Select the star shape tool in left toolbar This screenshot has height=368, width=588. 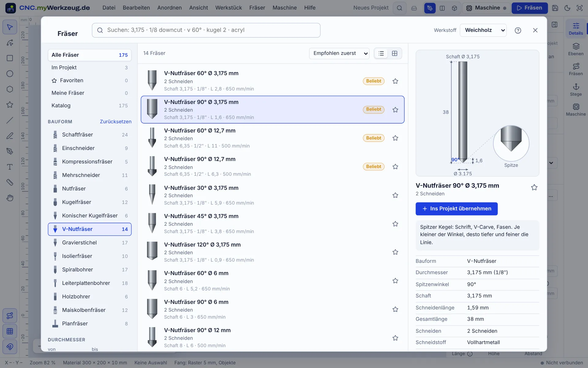pyautogui.click(x=10, y=105)
